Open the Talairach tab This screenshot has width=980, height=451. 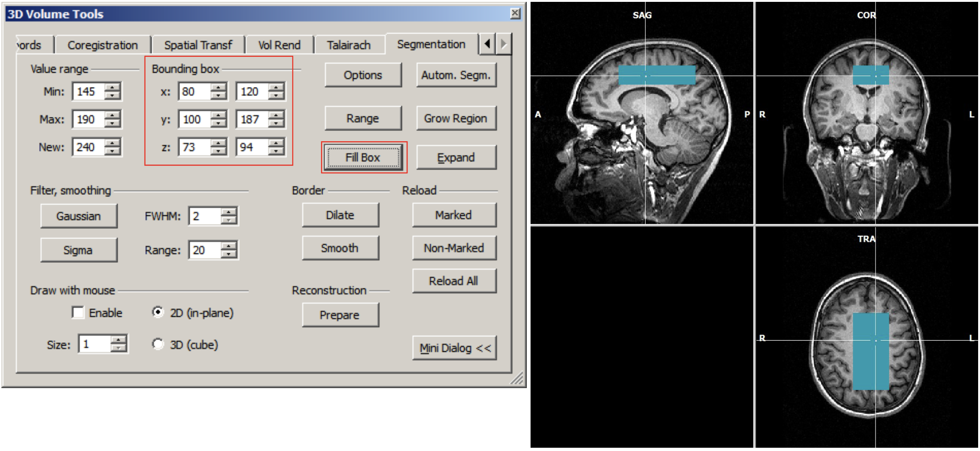348,45
